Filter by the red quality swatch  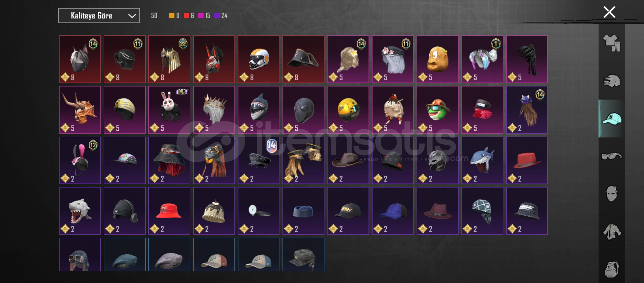[186, 16]
